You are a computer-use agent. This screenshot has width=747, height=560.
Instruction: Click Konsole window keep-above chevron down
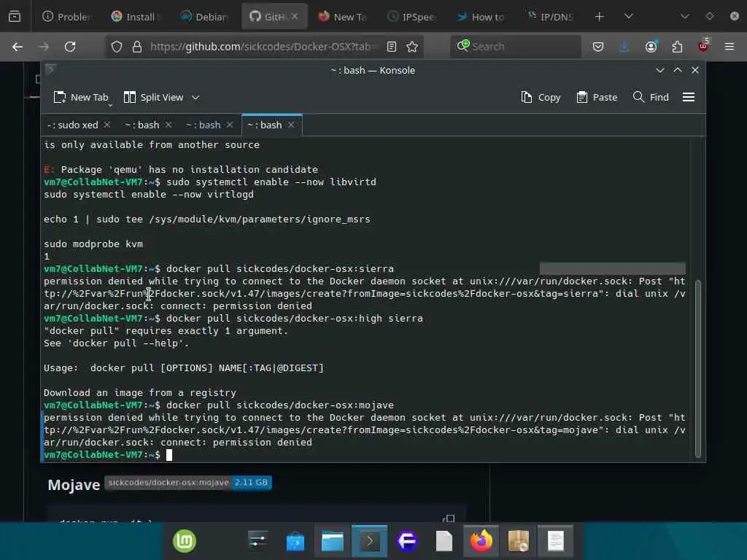pos(659,71)
